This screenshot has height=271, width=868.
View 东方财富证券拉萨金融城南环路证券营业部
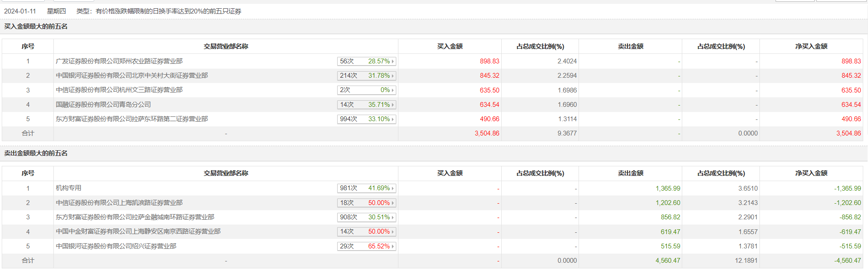[x=135, y=217]
